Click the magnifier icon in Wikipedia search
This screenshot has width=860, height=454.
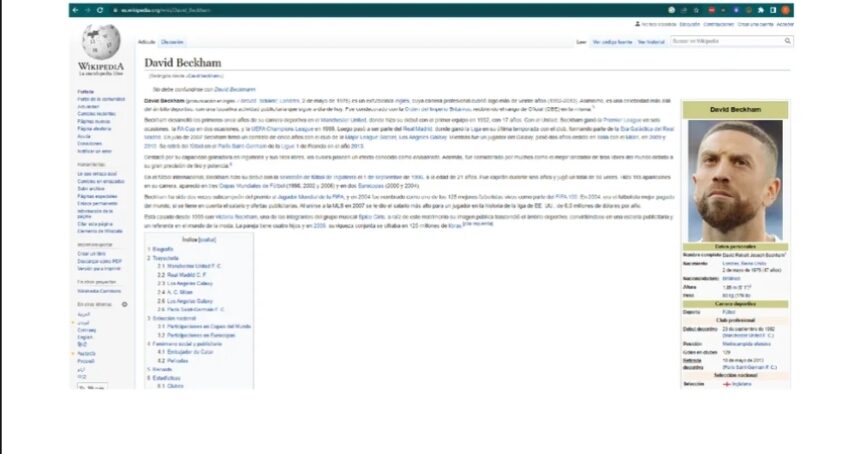click(x=788, y=41)
